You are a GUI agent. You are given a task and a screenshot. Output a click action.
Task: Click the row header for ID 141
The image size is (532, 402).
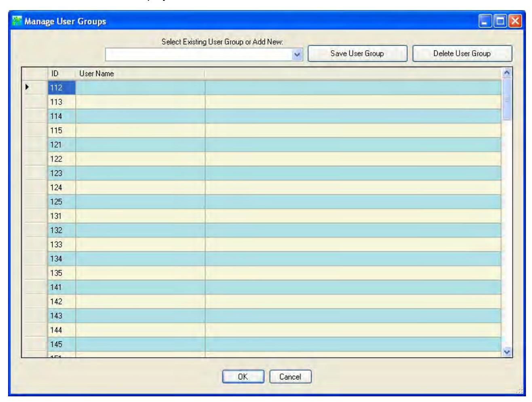click(35, 287)
